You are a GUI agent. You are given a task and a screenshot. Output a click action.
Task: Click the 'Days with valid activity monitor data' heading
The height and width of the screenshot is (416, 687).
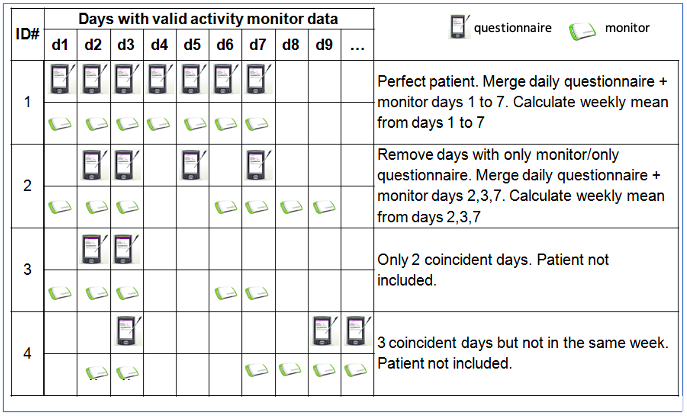[208, 19]
